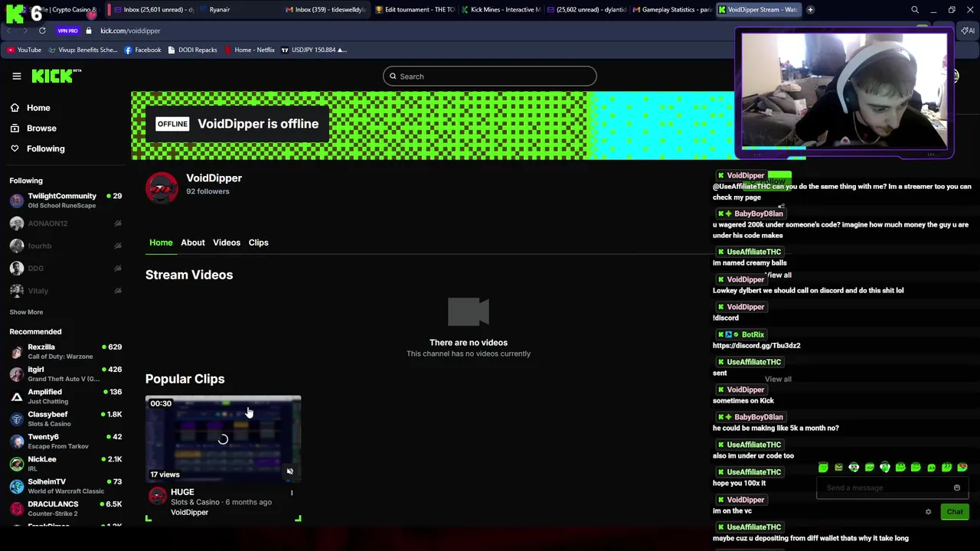This screenshot has height=551, width=980.
Task: Open DRACULANCS Counter-Strike 2 stream
Action: (x=65, y=508)
